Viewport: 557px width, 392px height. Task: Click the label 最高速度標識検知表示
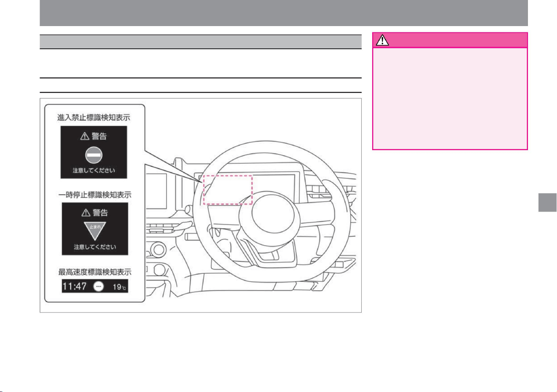(x=95, y=272)
